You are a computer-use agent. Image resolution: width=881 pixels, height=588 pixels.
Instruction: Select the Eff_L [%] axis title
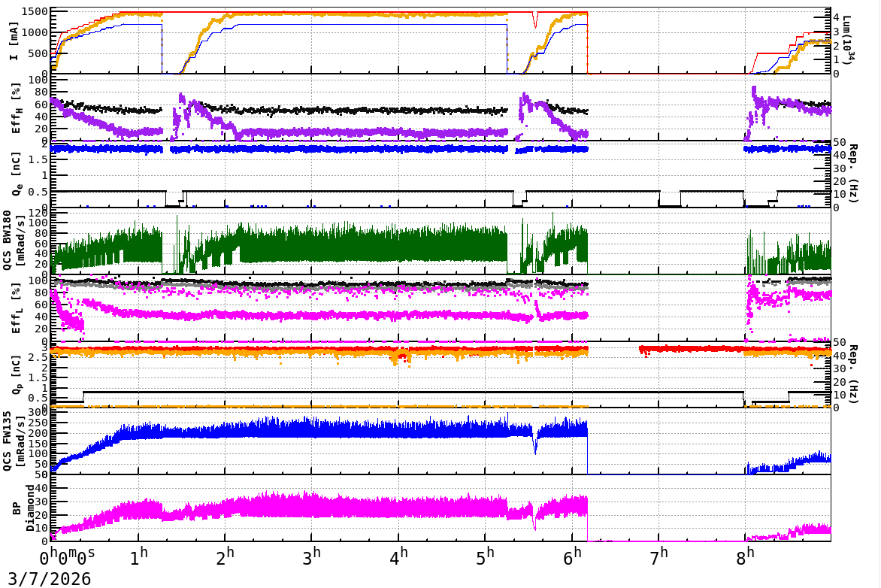point(16,308)
